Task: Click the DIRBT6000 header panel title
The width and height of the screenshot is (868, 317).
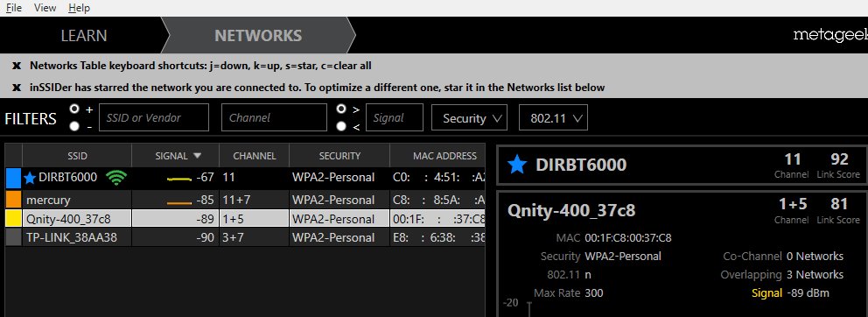Action: (x=581, y=165)
